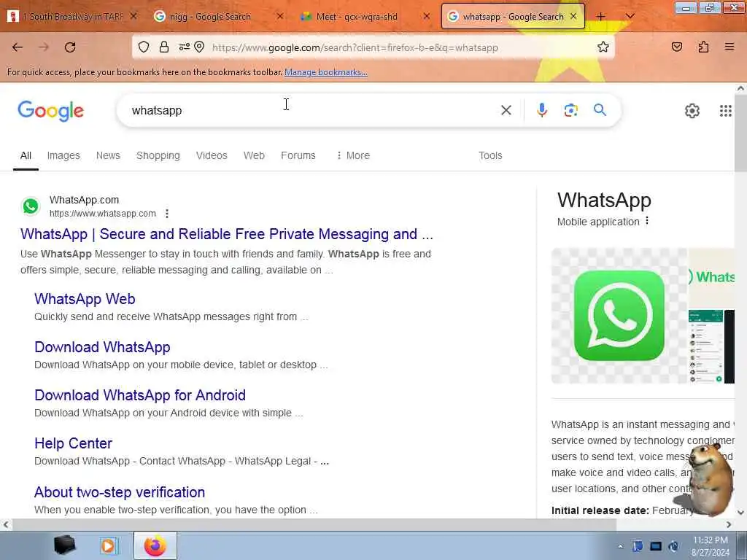
Task: Start Google voice search microphone
Action: click(x=542, y=111)
